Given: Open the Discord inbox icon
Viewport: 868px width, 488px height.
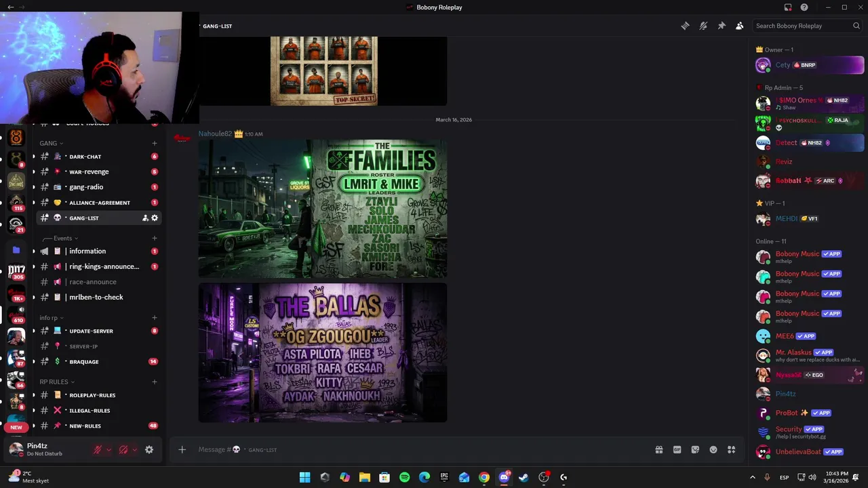Looking at the screenshot, I should [788, 7].
